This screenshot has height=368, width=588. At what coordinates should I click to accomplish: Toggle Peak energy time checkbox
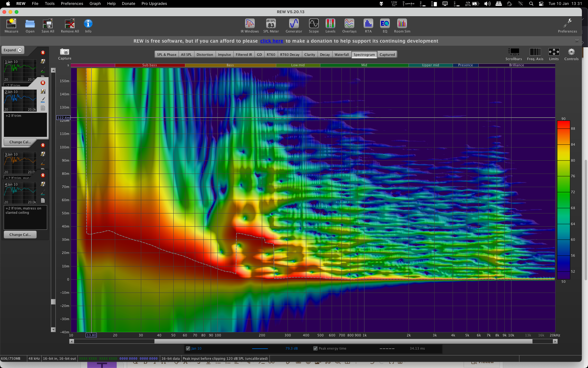(315, 348)
